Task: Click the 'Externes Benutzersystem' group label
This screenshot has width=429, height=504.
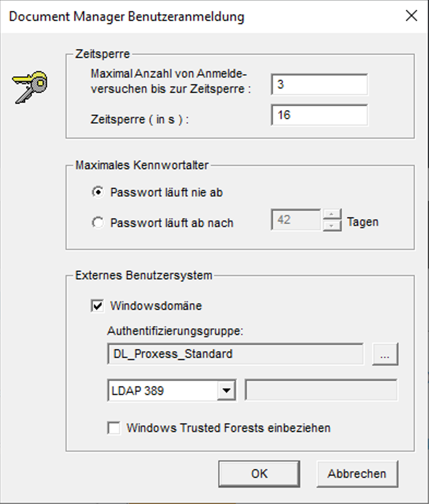Action: (x=144, y=275)
